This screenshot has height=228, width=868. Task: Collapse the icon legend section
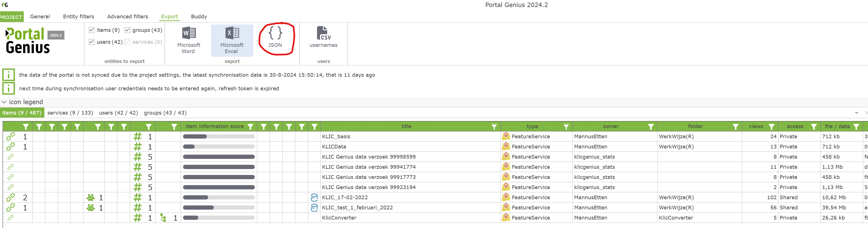[x=4, y=102]
